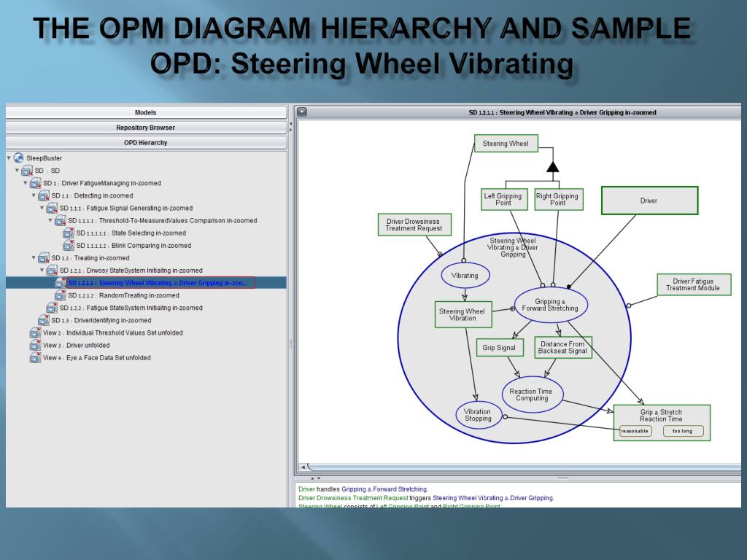The image size is (747, 560).
Task: Collapse the SD : SD tree node
Action: pos(17,170)
